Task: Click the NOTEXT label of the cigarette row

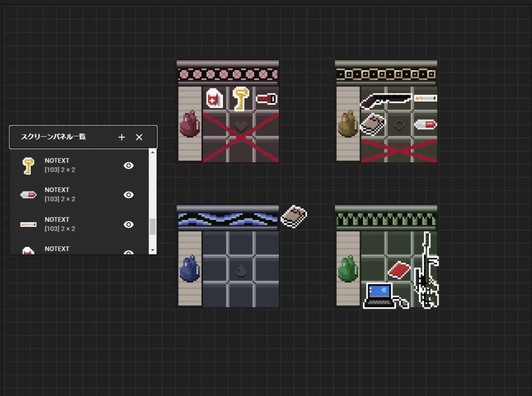Action: tap(57, 220)
